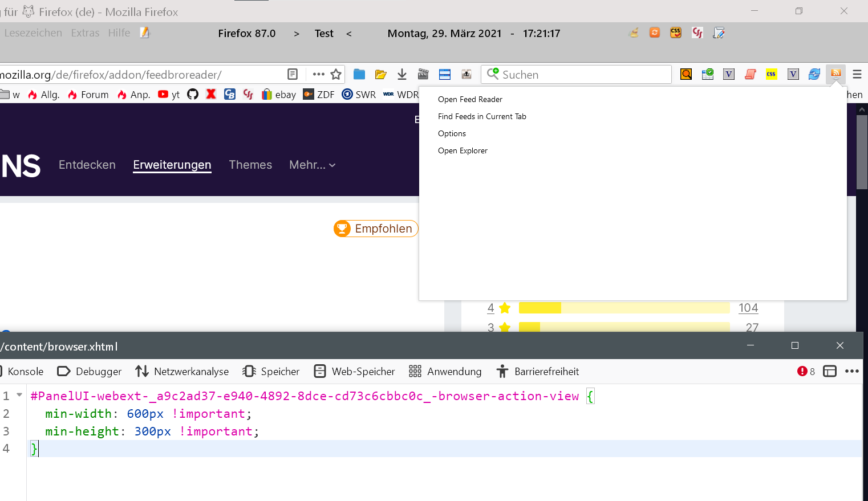This screenshot has width=868, height=501.
Task: Open the downloads arrow icon
Action: point(402,74)
